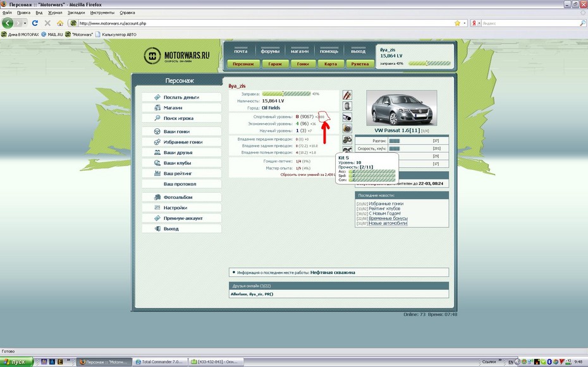Click the Заправка fuel progress bar in profile
Image resolution: width=588 pixels, height=367 pixels.
[286, 94]
